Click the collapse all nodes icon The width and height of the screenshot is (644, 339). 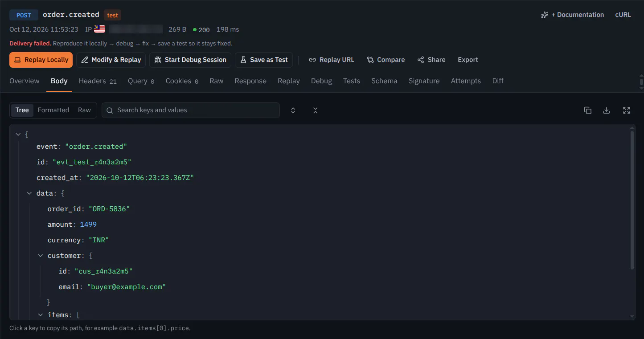[x=316, y=110]
